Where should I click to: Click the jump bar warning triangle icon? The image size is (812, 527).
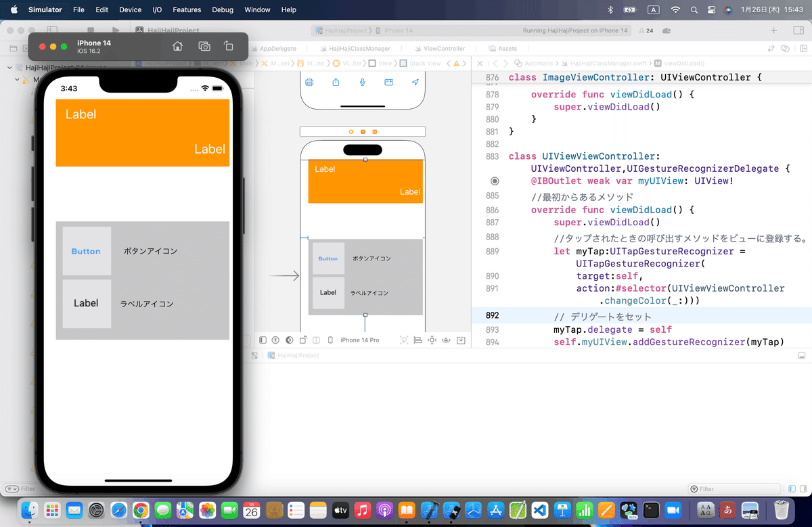pyautogui.click(x=456, y=63)
